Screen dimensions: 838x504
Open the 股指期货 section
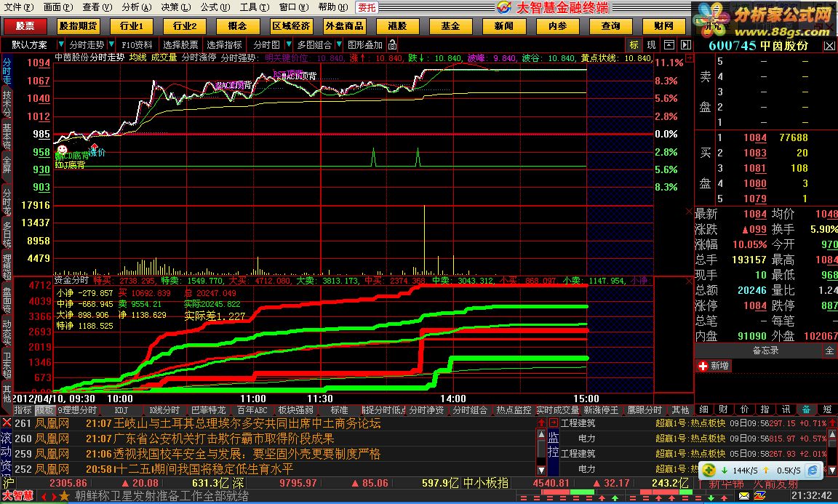coord(78,25)
